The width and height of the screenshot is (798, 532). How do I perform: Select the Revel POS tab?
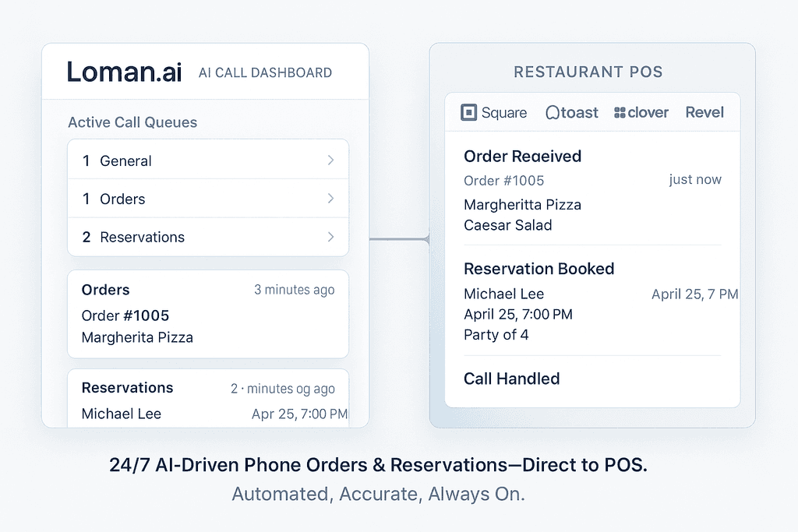tap(704, 112)
